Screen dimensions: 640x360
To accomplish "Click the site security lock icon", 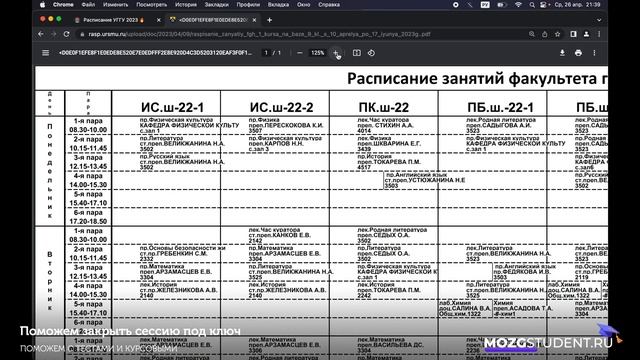I will [82, 34].
